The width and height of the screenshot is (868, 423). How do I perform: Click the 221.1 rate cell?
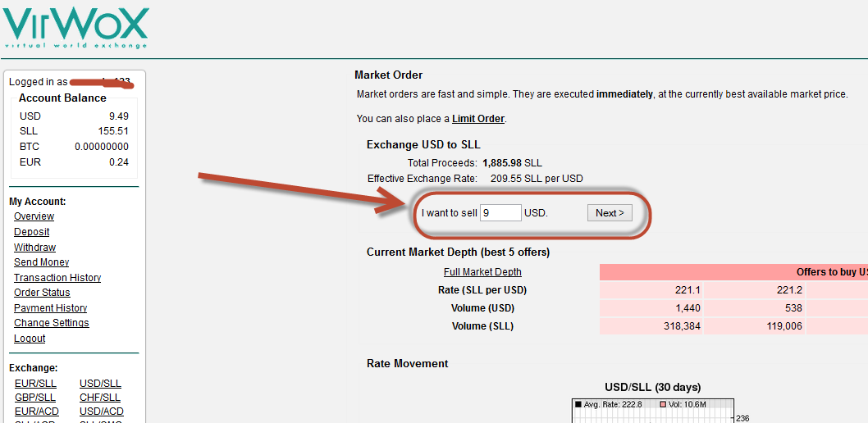[651, 290]
